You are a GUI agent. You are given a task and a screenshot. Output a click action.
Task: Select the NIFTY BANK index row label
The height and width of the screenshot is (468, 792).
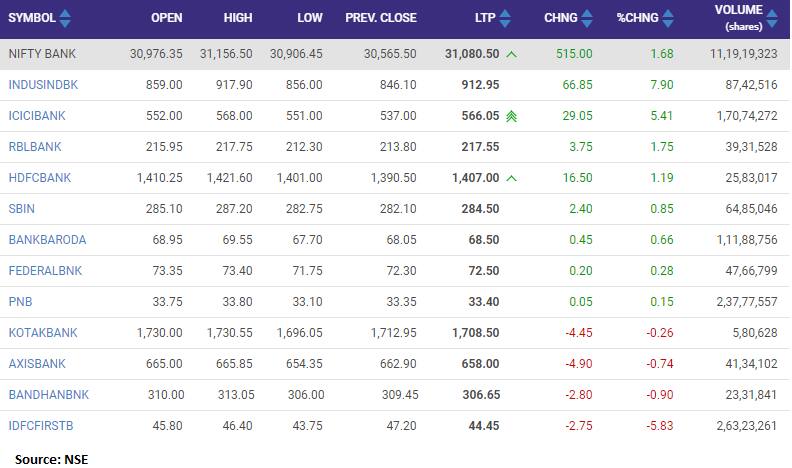(x=42, y=54)
